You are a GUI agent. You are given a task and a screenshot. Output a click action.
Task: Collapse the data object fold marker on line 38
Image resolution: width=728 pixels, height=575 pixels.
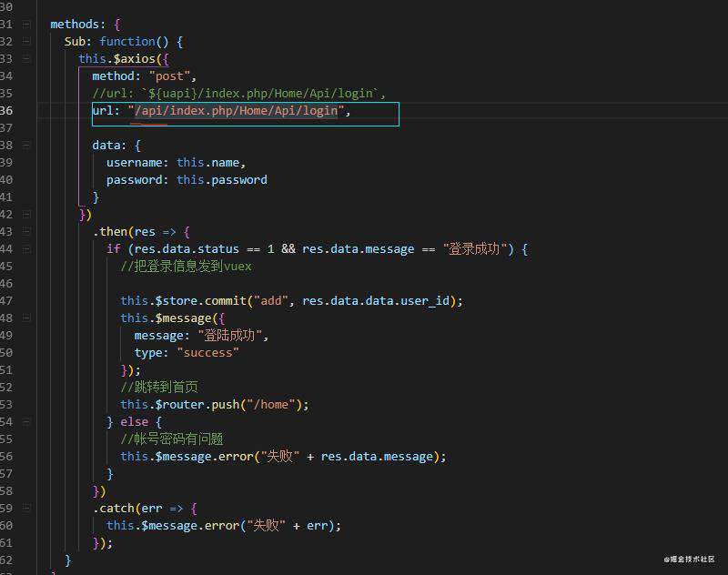26,146
